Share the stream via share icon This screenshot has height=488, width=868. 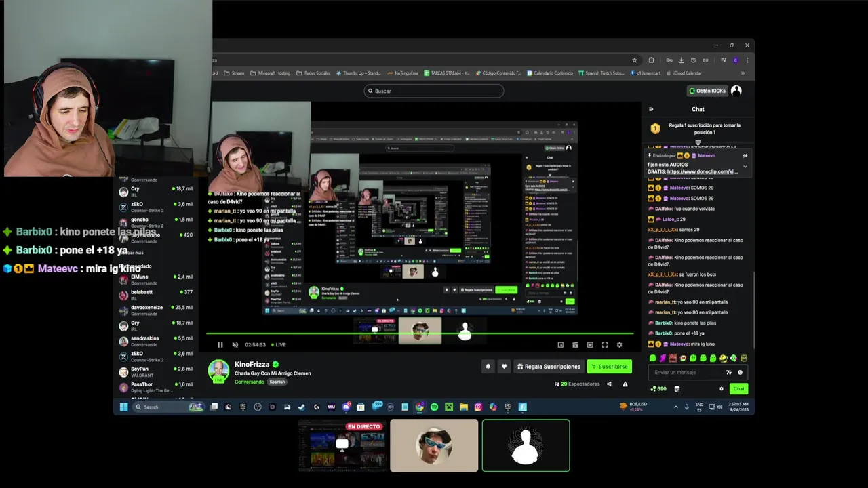coord(609,384)
